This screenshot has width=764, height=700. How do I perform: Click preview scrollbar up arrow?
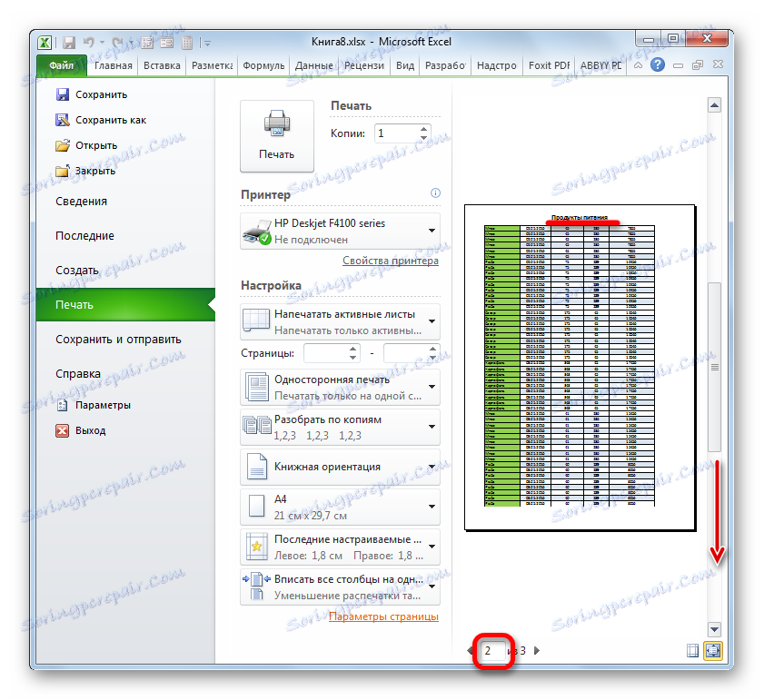(714, 104)
